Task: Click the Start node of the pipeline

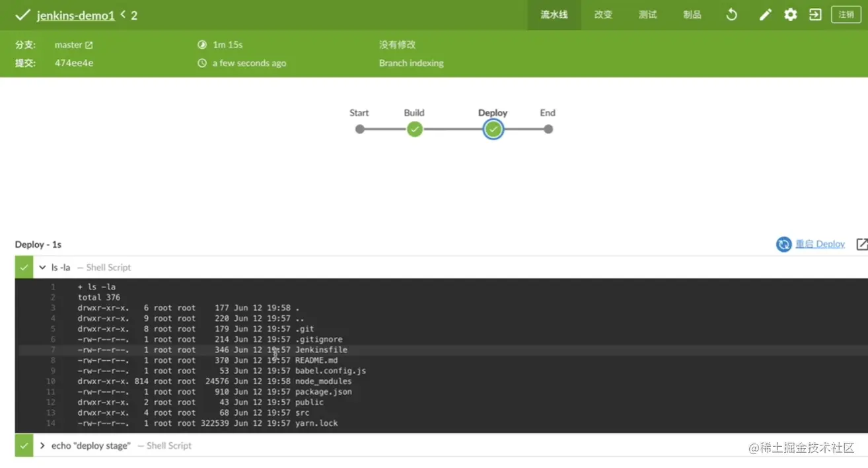Action: click(x=359, y=129)
